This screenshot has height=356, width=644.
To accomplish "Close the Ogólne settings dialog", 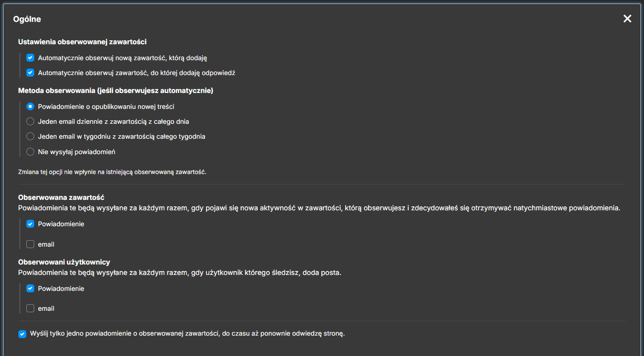I will tap(628, 19).
